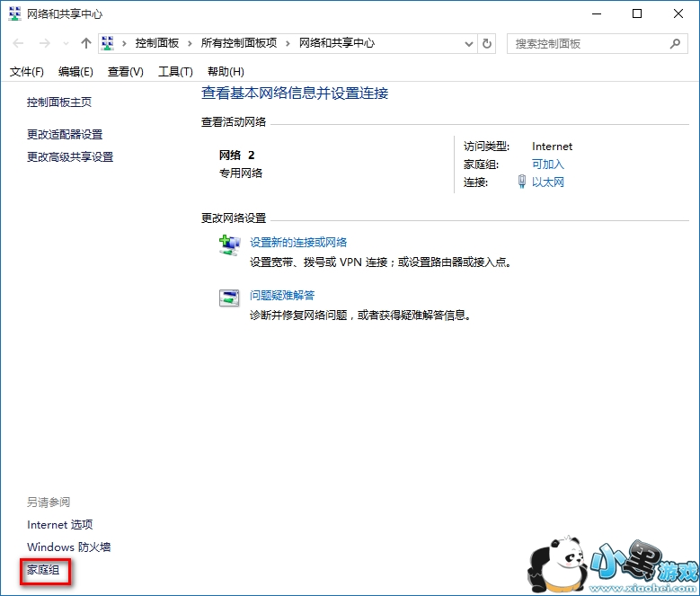Click the 搜索控制面板 search field

coord(589,43)
